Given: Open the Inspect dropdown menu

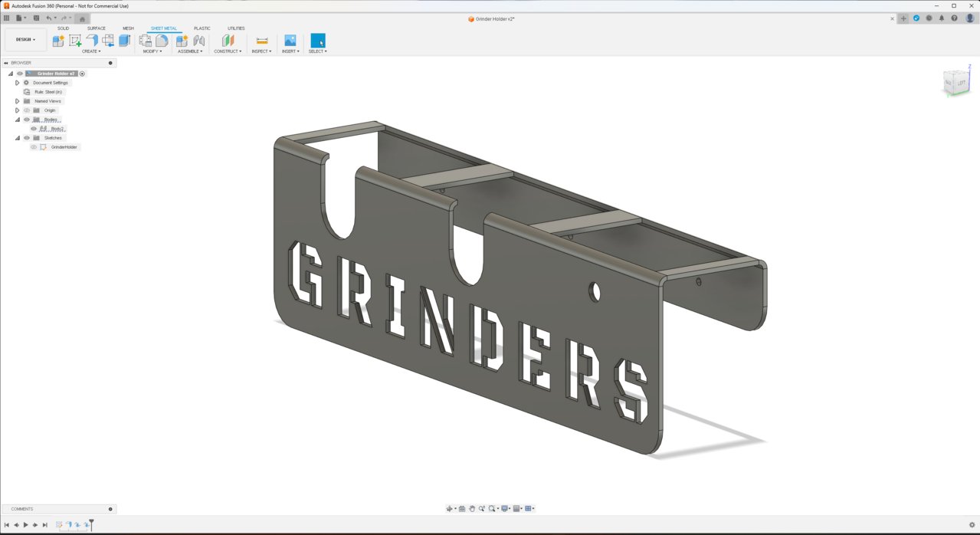Looking at the screenshot, I should coord(261,51).
